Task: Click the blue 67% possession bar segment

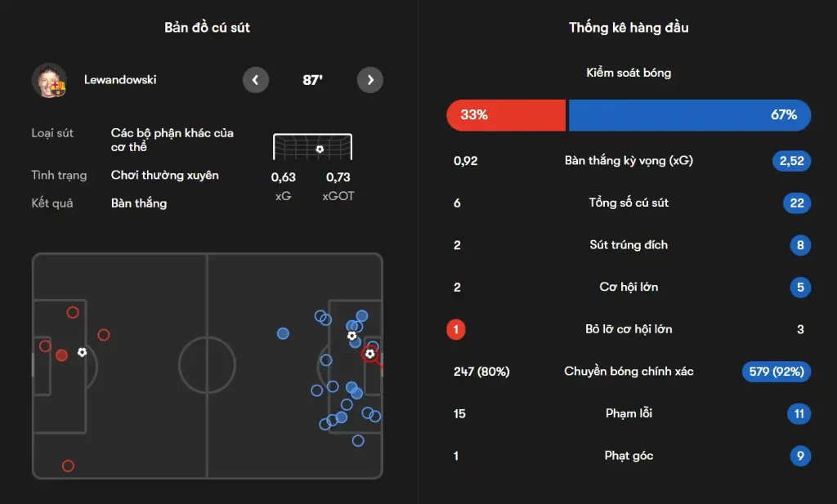Action: (x=689, y=115)
